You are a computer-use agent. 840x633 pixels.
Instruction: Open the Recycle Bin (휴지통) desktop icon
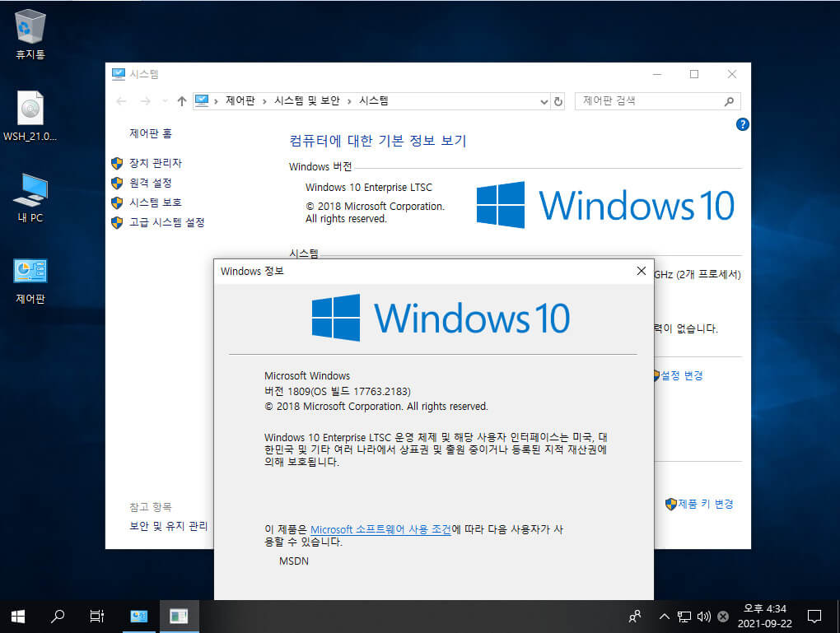[x=30, y=34]
